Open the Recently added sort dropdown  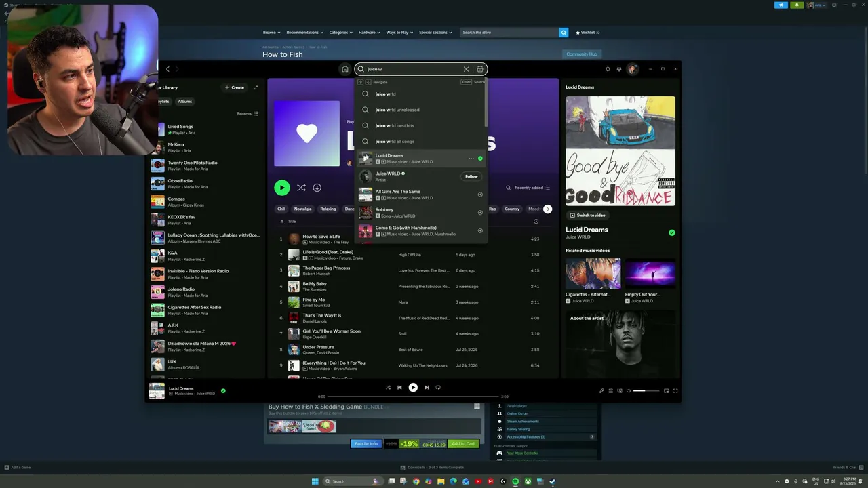click(x=532, y=188)
